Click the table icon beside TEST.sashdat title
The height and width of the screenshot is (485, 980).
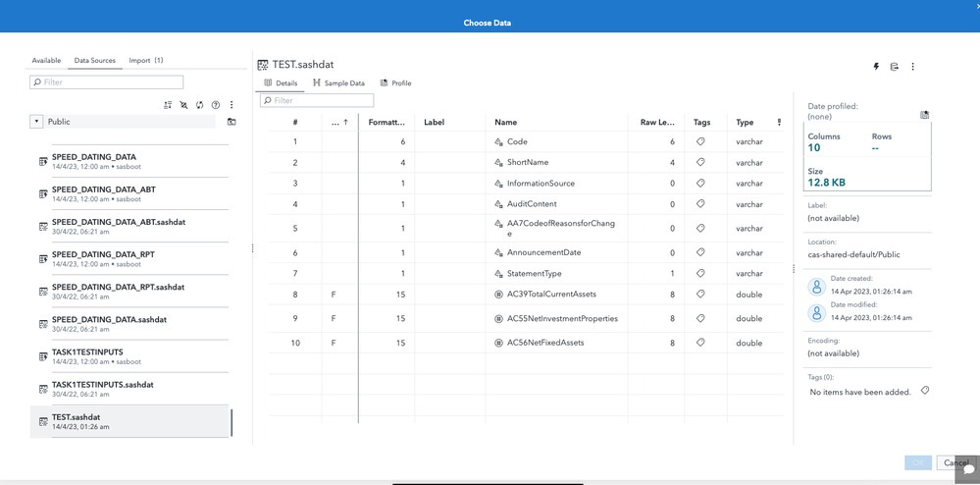point(263,65)
